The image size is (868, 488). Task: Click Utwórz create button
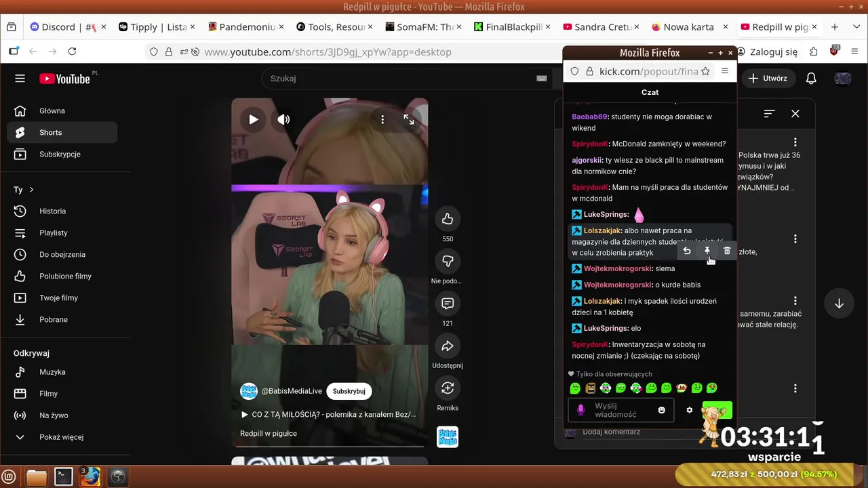pos(768,79)
